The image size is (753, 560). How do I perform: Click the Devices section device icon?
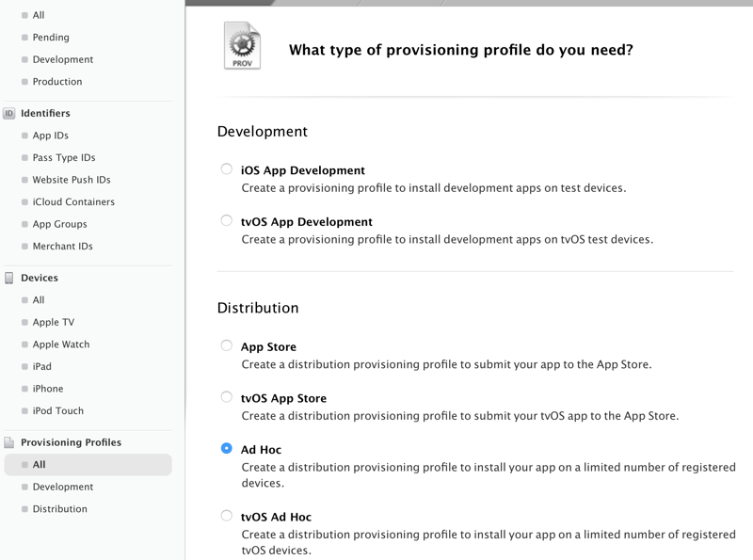point(9,279)
